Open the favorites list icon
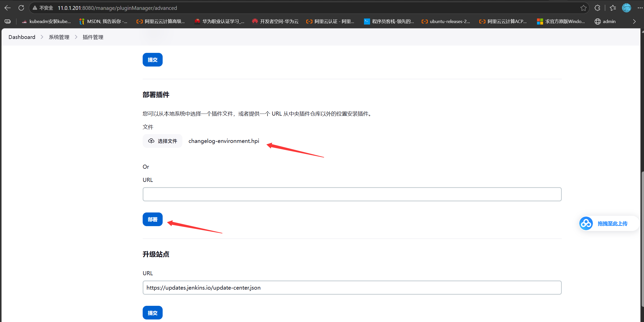The height and width of the screenshot is (322, 644). 613,8
